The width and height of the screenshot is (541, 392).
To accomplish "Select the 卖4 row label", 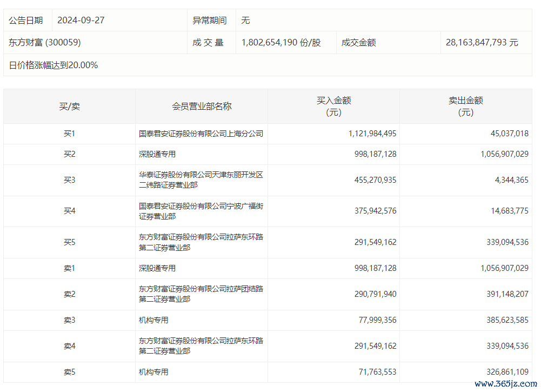I will 69,346.
